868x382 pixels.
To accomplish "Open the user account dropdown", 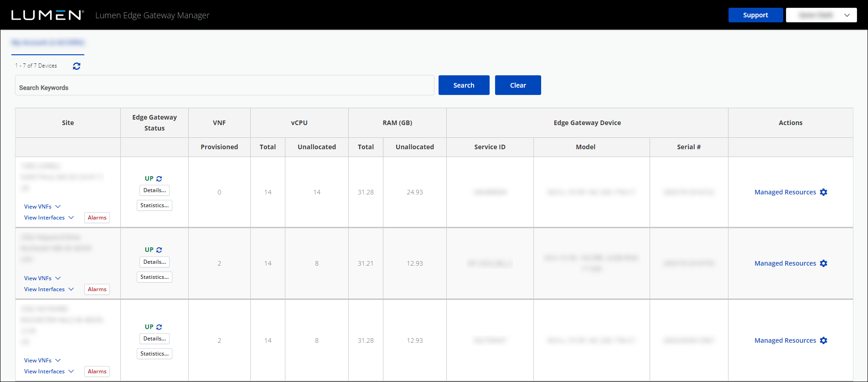I will [821, 15].
